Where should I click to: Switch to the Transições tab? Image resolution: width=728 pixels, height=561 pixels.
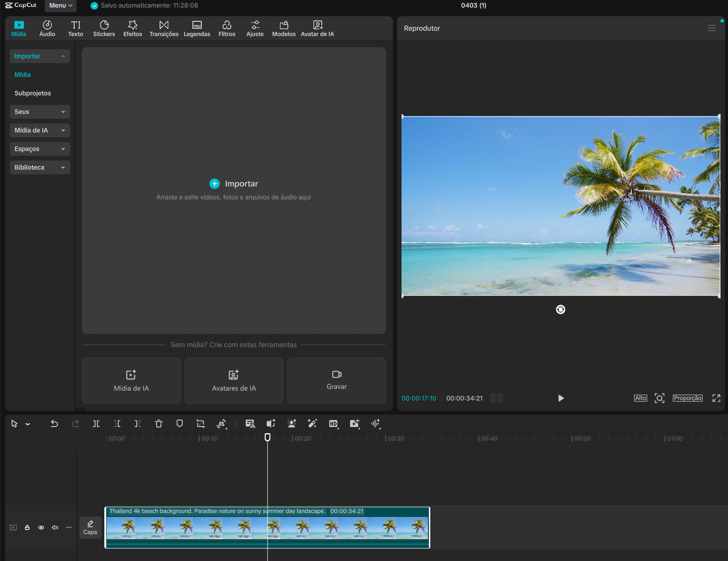point(164,28)
